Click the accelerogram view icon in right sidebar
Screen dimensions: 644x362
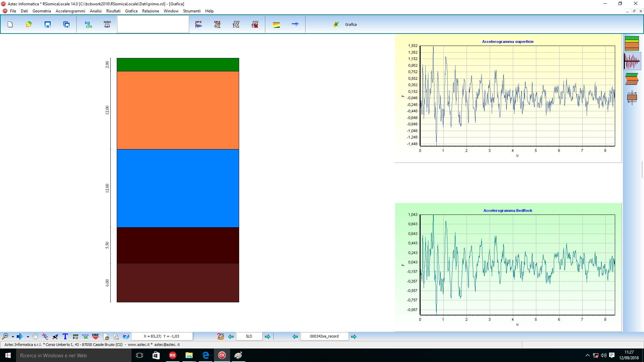coord(632,61)
